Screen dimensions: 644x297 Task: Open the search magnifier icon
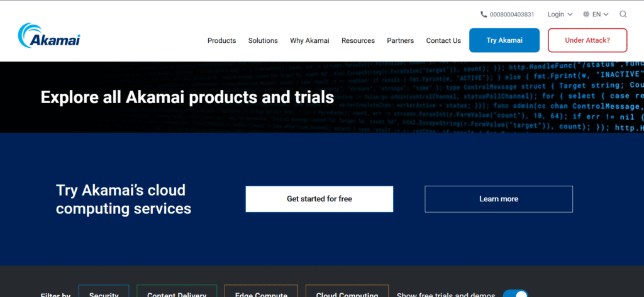pyautogui.click(x=623, y=14)
